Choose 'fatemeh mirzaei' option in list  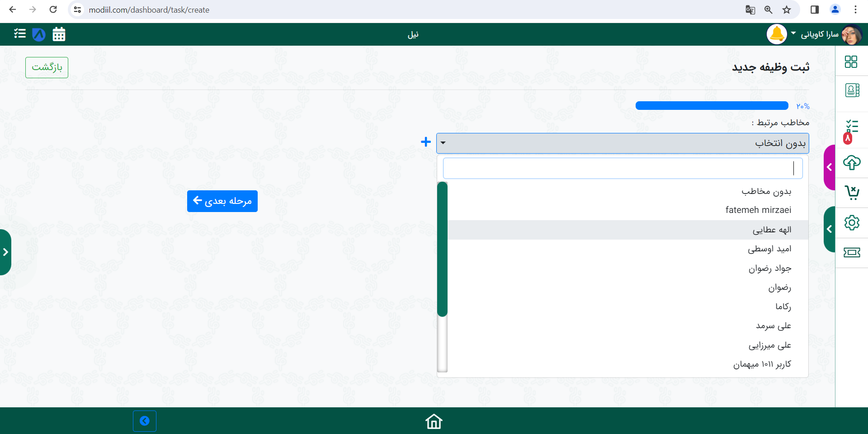(x=758, y=210)
